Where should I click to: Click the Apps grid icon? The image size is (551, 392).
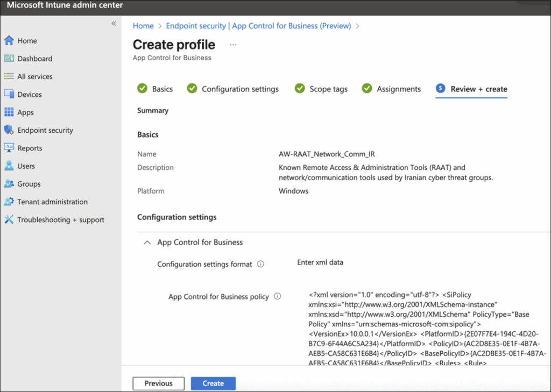pyautogui.click(x=9, y=112)
